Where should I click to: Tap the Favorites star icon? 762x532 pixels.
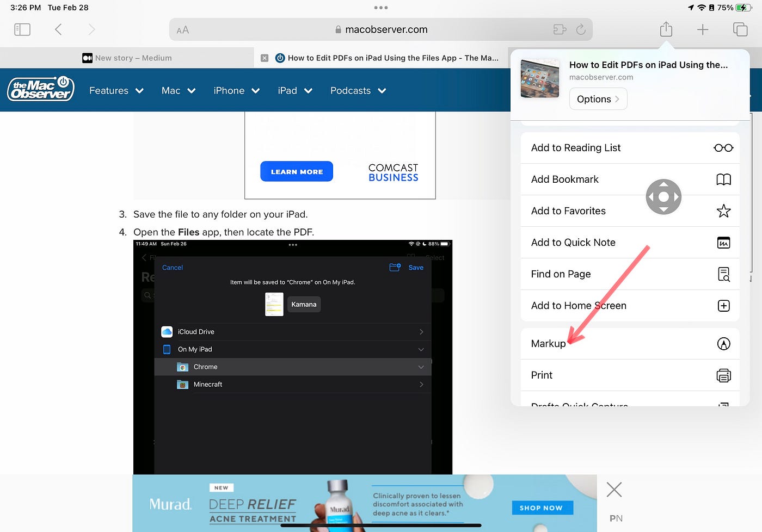coord(723,211)
